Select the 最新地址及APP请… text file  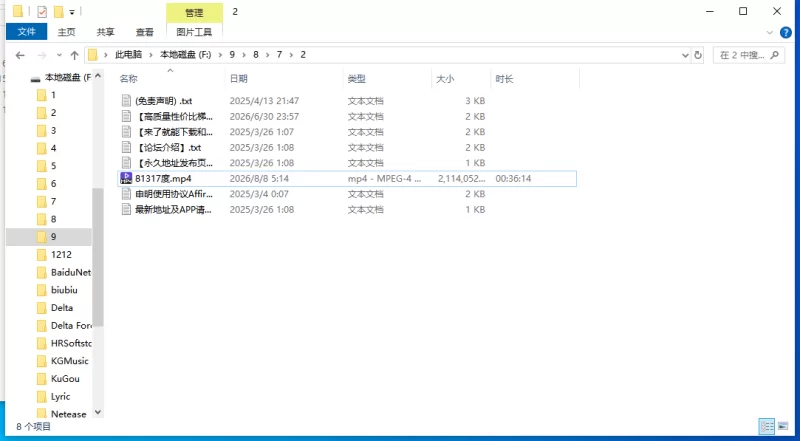pos(173,210)
